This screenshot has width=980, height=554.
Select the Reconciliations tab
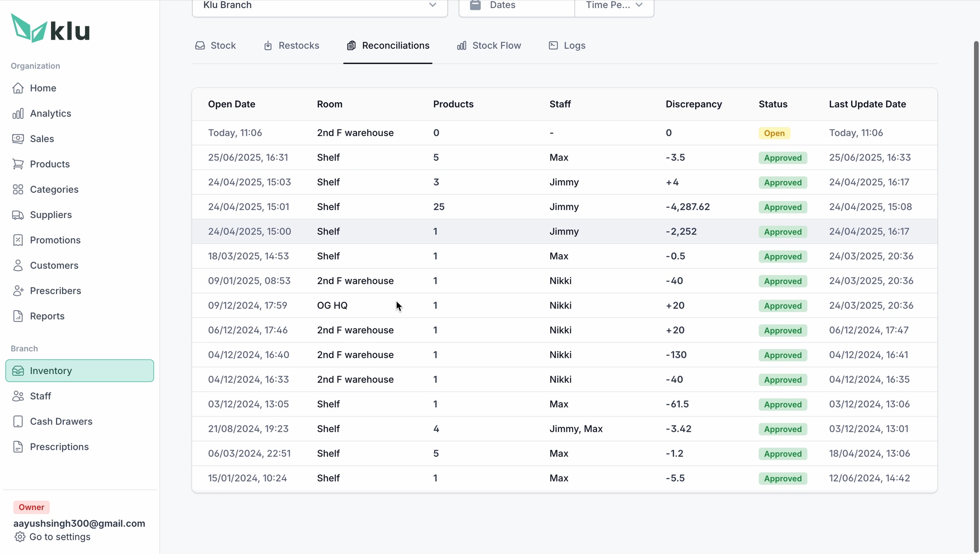pos(388,46)
